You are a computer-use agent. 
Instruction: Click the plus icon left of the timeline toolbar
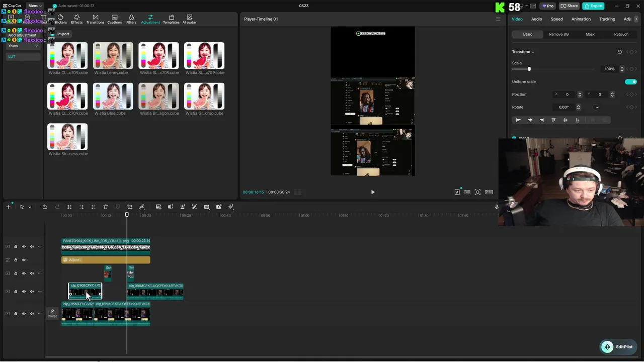[x=8, y=207]
